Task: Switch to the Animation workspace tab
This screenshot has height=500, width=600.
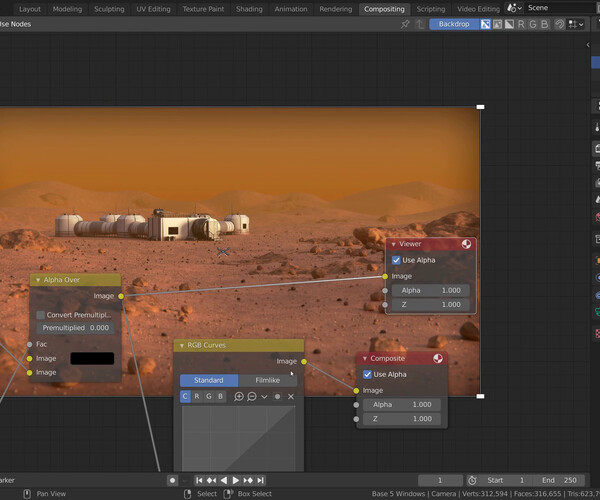Action: [291, 9]
